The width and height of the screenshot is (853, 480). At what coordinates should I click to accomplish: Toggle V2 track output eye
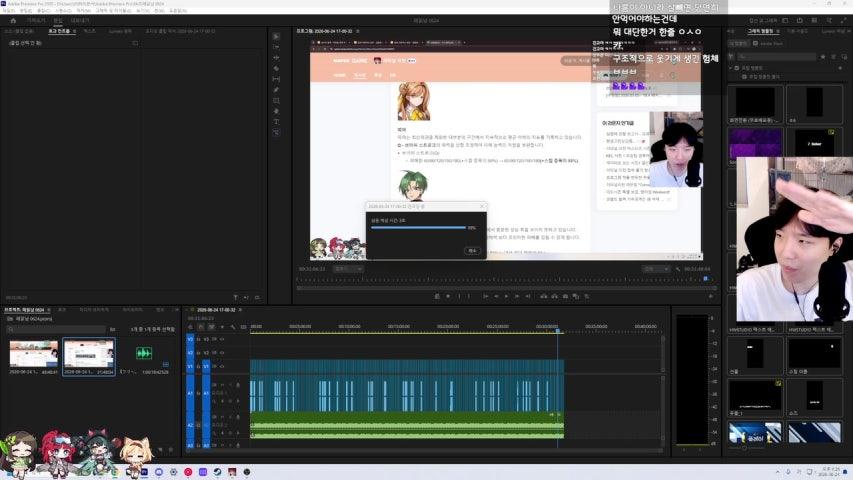(222, 353)
